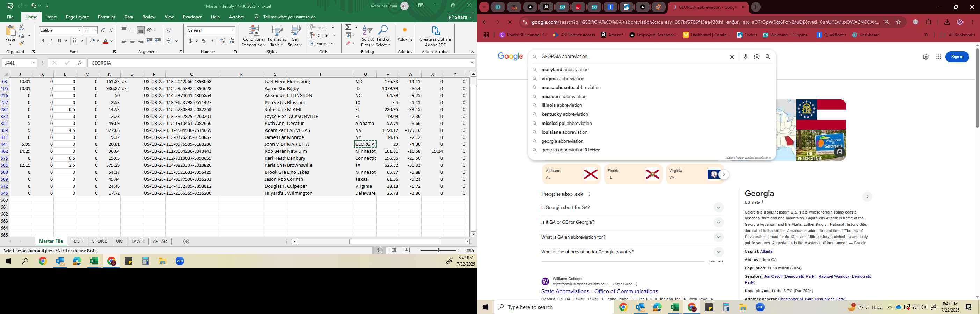Open the Font Color red A swatch
This screenshot has width=980, height=314.
(x=106, y=41)
